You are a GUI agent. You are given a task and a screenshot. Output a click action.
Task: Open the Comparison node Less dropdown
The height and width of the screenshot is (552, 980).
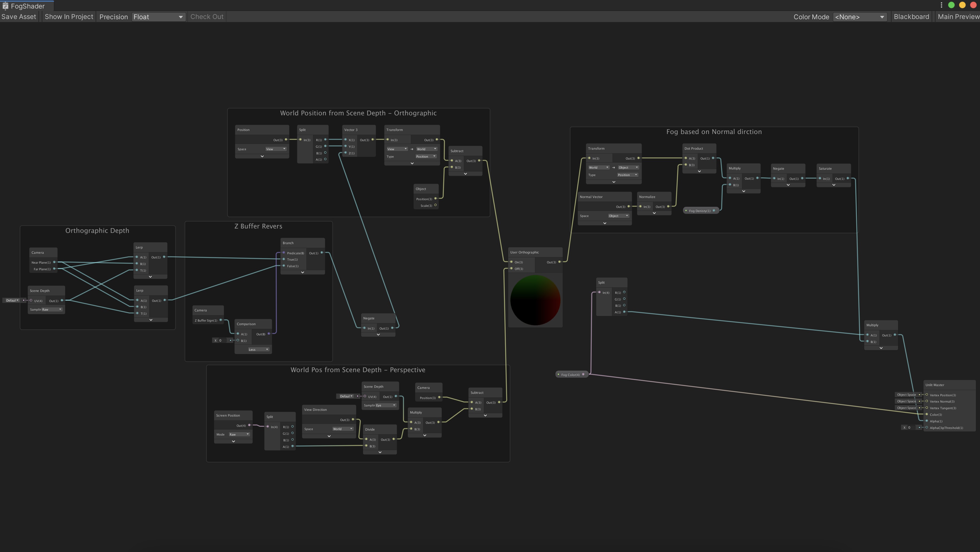(x=258, y=349)
